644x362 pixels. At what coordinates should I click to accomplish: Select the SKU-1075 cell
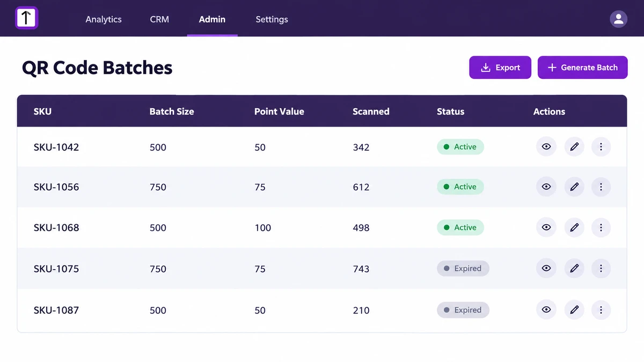point(56,269)
